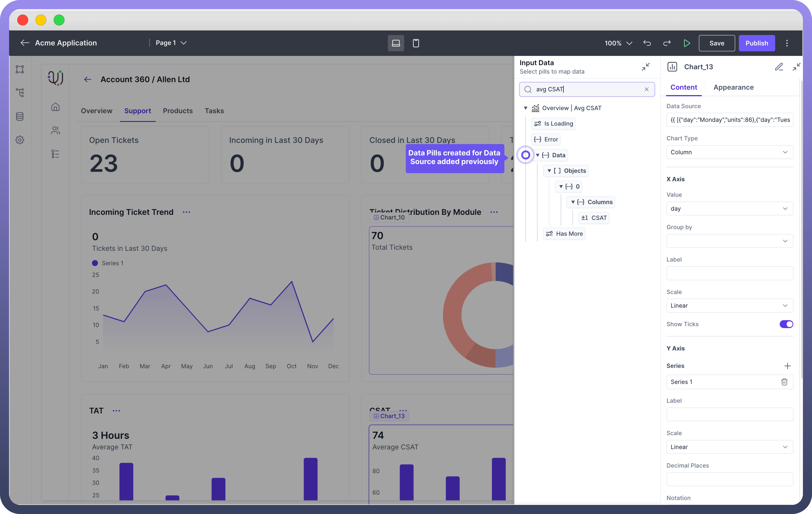The width and height of the screenshot is (812, 514).
Task: Select desktop view toggle in toolbar
Action: (396, 43)
